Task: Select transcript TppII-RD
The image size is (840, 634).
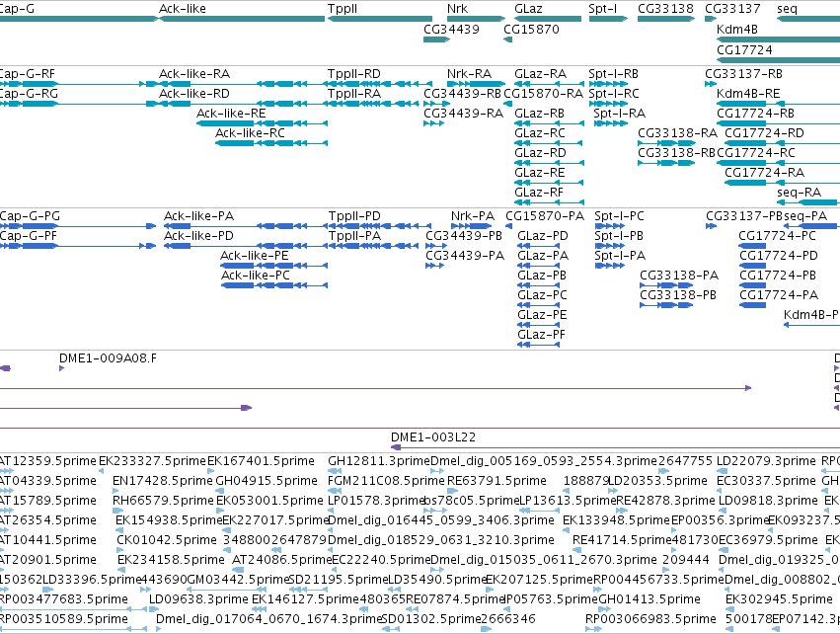Action: coord(354,74)
